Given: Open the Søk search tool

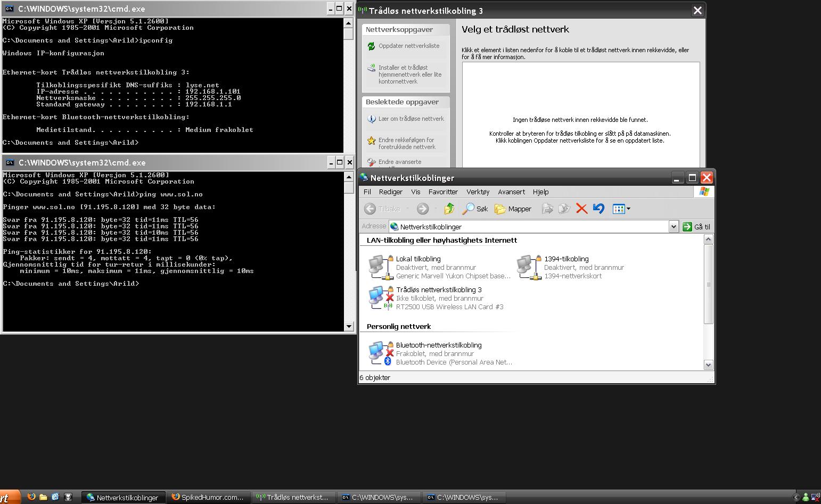Looking at the screenshot, I should coord(475,209).
